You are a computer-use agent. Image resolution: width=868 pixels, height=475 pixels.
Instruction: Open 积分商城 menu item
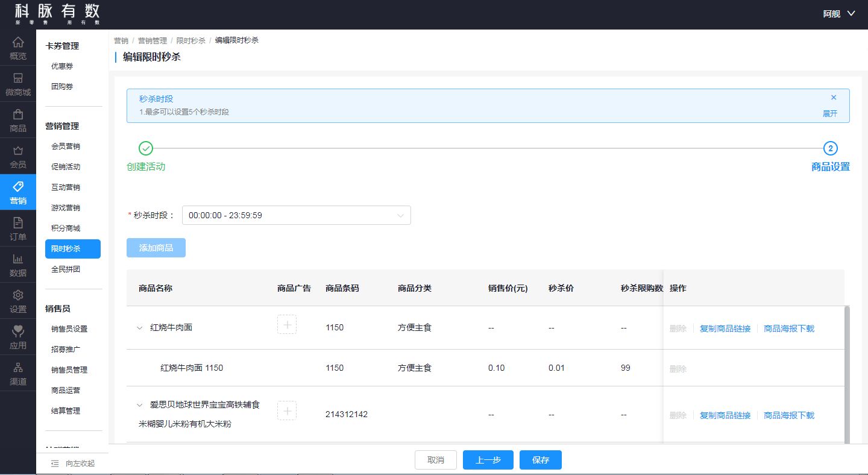[x=66, y=228]
